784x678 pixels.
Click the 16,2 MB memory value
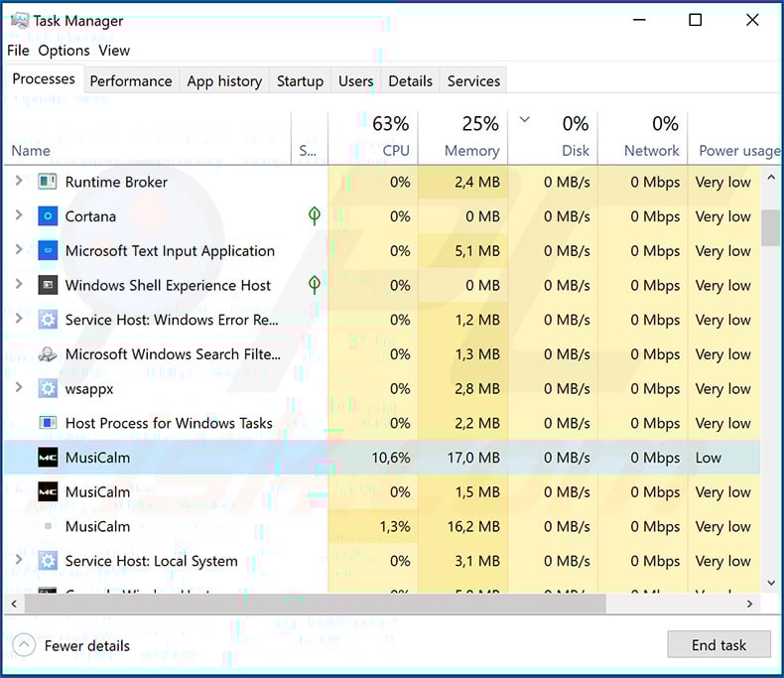[x=473, y=526]
